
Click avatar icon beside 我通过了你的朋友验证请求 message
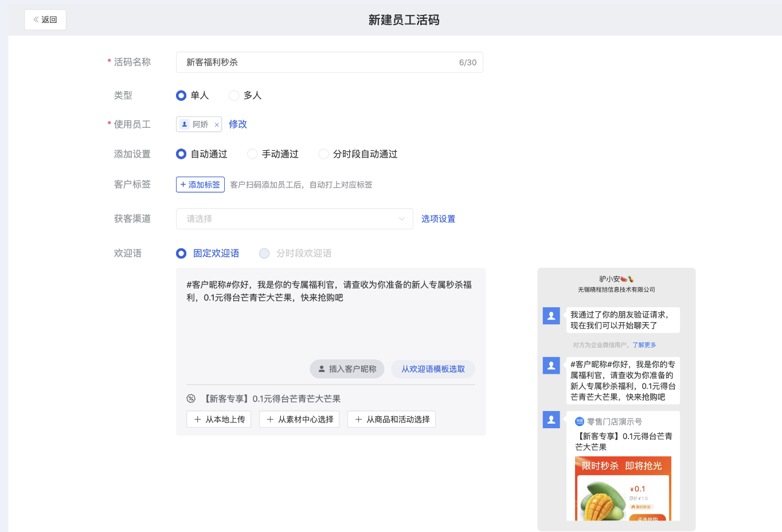tap(552, 315)
